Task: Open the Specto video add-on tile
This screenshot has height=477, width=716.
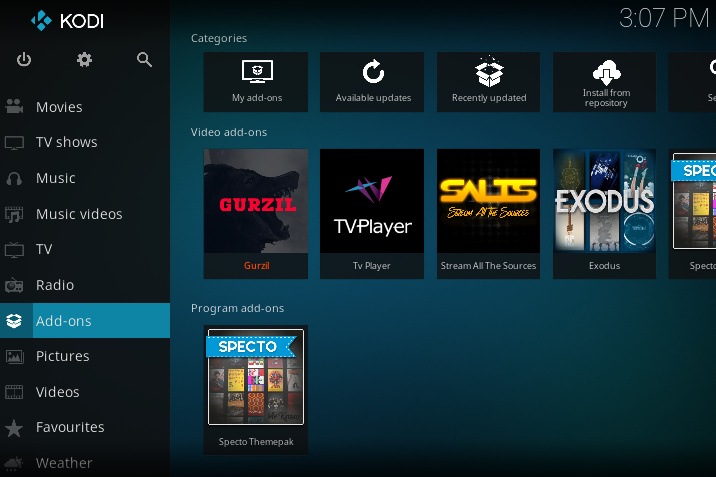Action: 692,214
